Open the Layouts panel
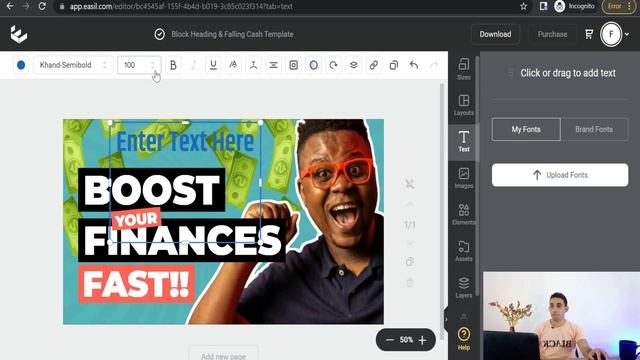This screenshot has height=360, width=640. coord(464,105)
